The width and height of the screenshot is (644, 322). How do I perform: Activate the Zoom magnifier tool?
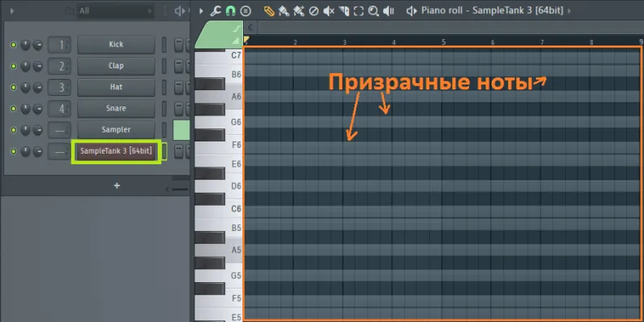pos(373,11)
